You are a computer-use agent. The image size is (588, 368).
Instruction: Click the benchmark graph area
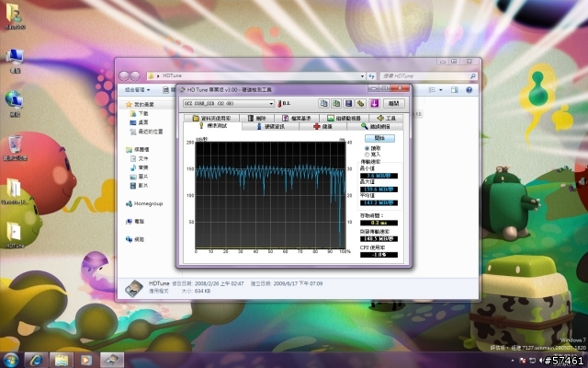(270, 195)
